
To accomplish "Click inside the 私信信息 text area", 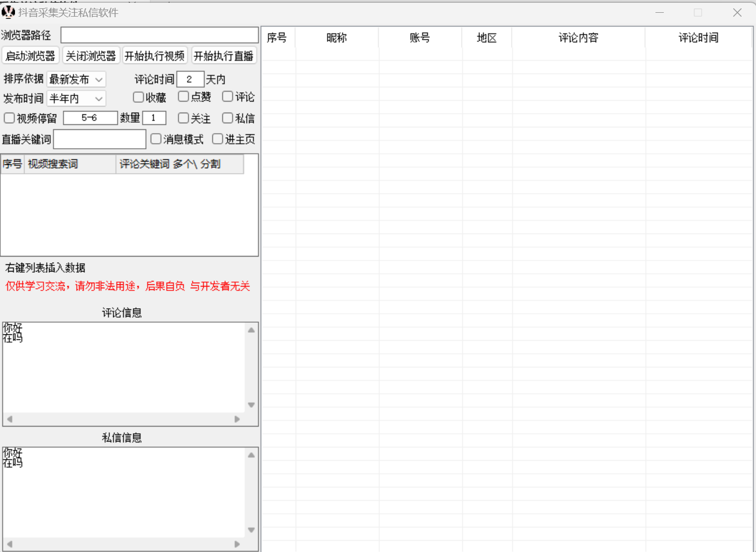I will (124, 493).
